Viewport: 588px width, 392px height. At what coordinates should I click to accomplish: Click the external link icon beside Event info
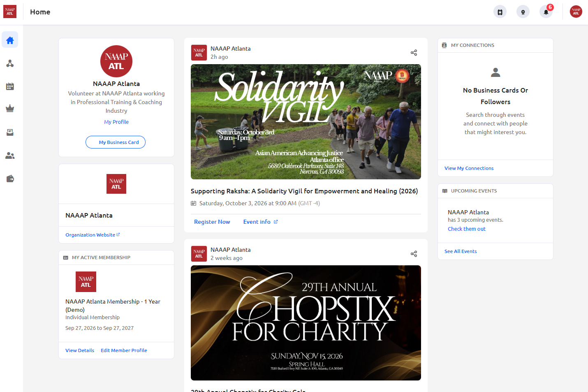tap(276, 222)
